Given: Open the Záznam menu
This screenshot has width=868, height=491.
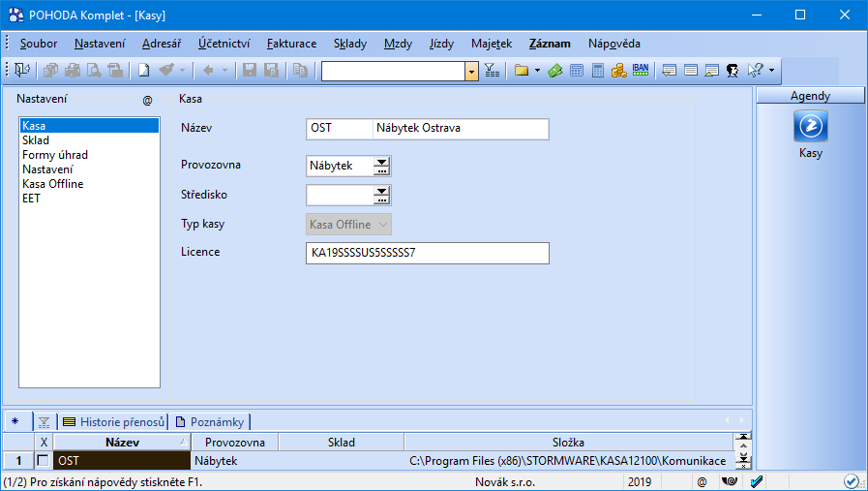Looking at the screenshot, I should (x=550, y=44).
